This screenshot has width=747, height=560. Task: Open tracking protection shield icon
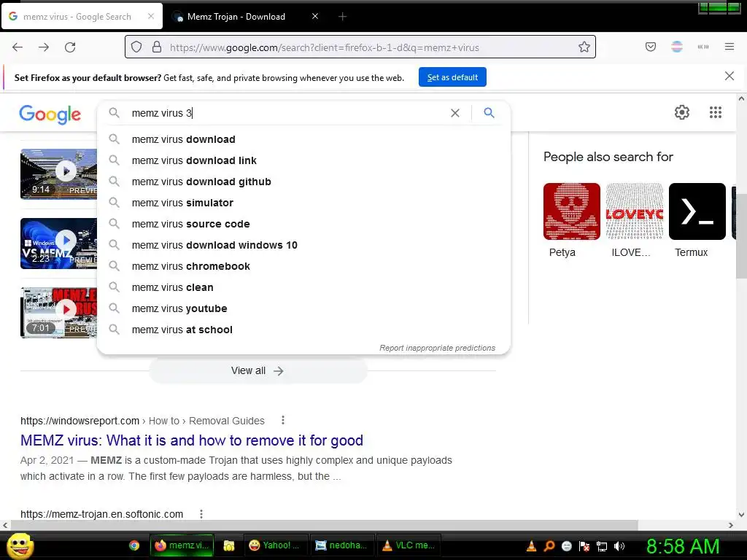point(136,47)
